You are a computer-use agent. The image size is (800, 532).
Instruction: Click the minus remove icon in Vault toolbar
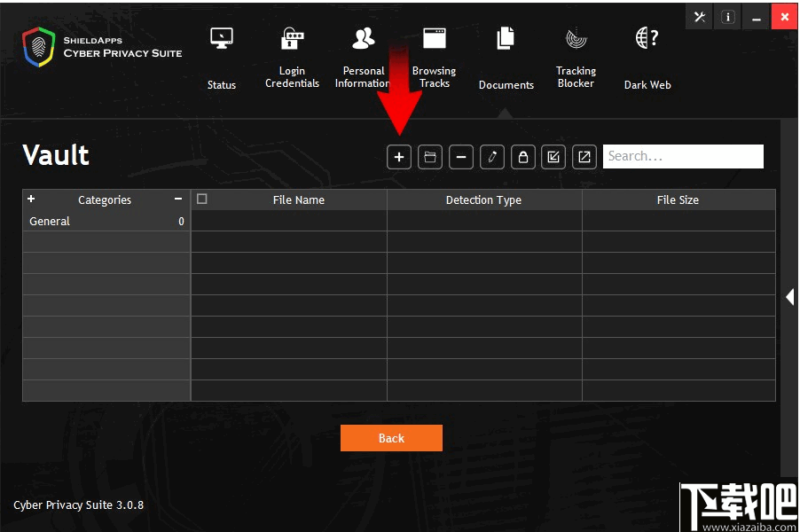(460, 157)
